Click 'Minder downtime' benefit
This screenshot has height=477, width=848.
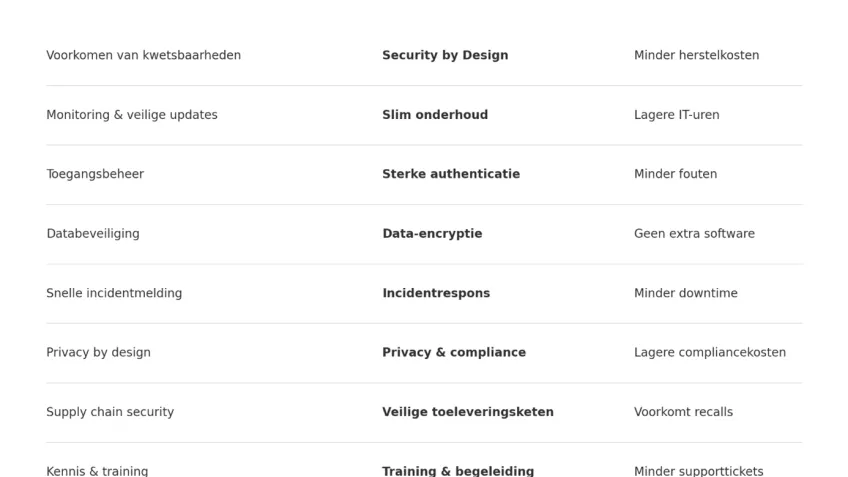click(x=685, y=293)
